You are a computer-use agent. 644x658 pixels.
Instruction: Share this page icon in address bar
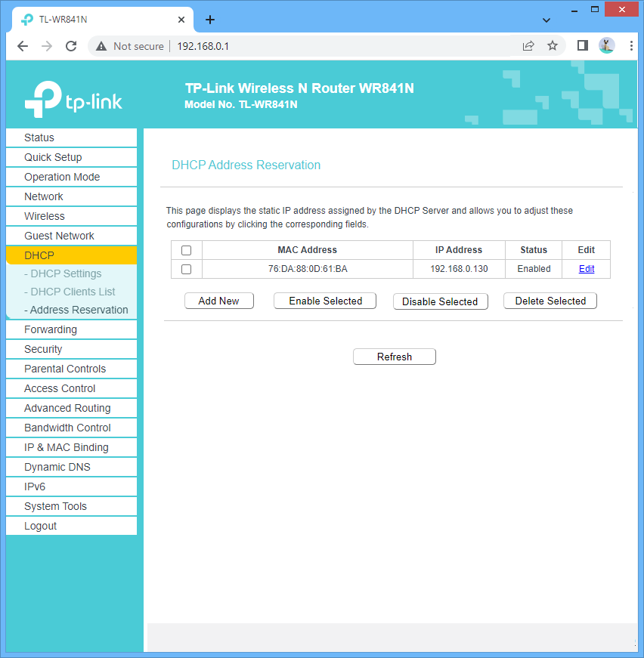(x=528, y=46)
